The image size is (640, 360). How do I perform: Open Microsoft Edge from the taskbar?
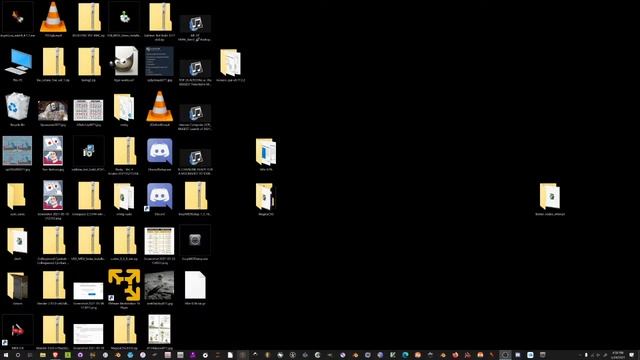tap(405, 355)
